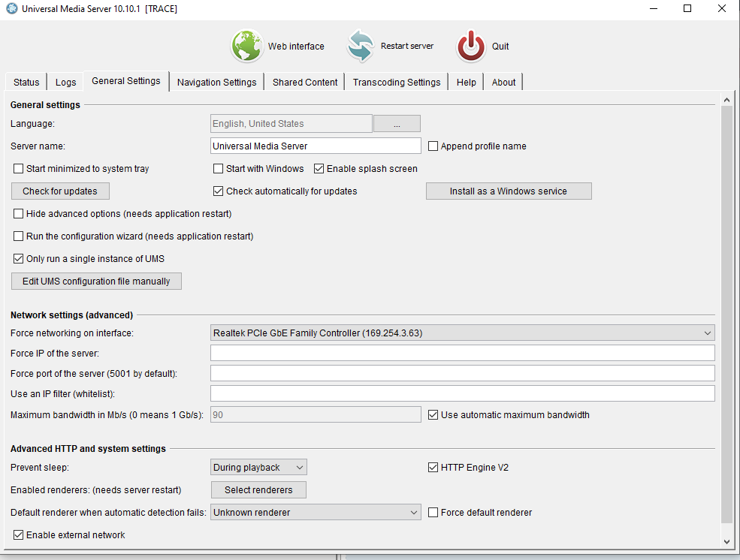Click the Enabled renderers label text
740x560 pixels.
click(96, 489)
